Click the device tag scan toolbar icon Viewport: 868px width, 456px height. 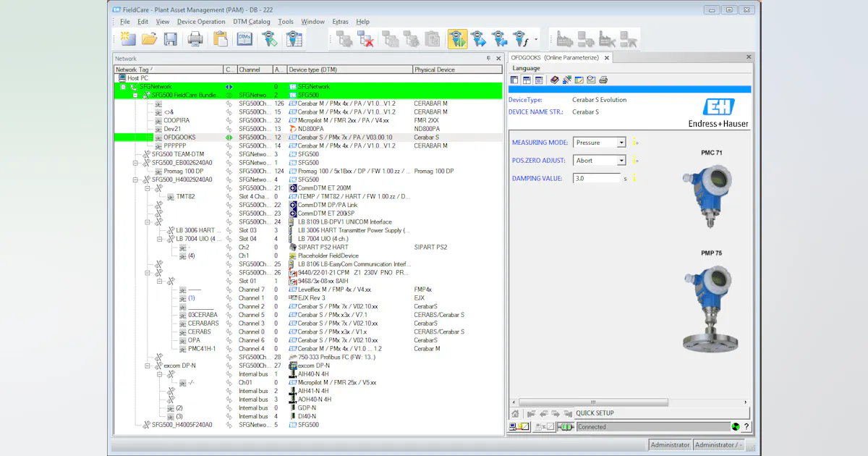(x=270, y=39)
